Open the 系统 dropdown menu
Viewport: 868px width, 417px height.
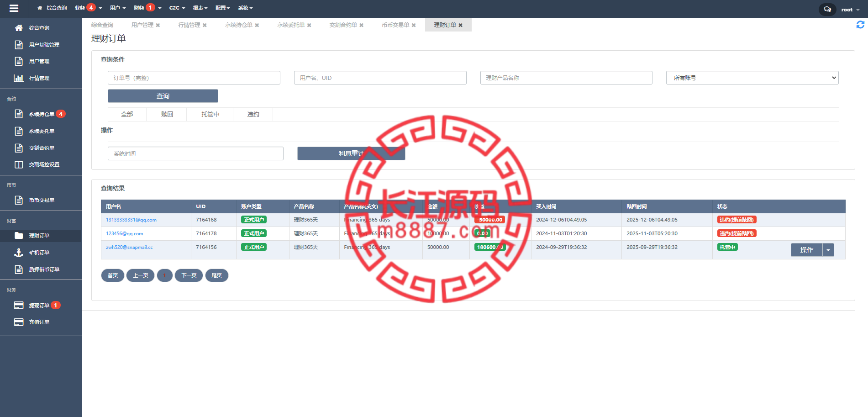(x=245, y=8)
